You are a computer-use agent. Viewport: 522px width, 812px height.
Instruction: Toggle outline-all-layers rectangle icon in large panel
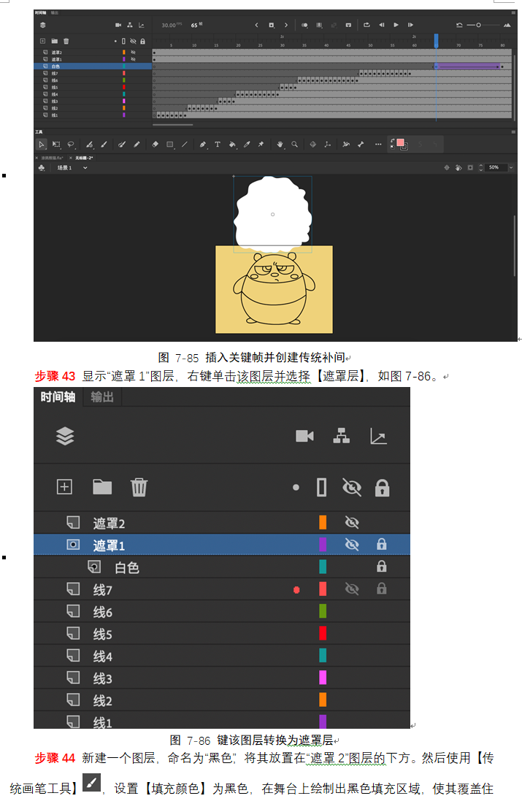(321, 487)
